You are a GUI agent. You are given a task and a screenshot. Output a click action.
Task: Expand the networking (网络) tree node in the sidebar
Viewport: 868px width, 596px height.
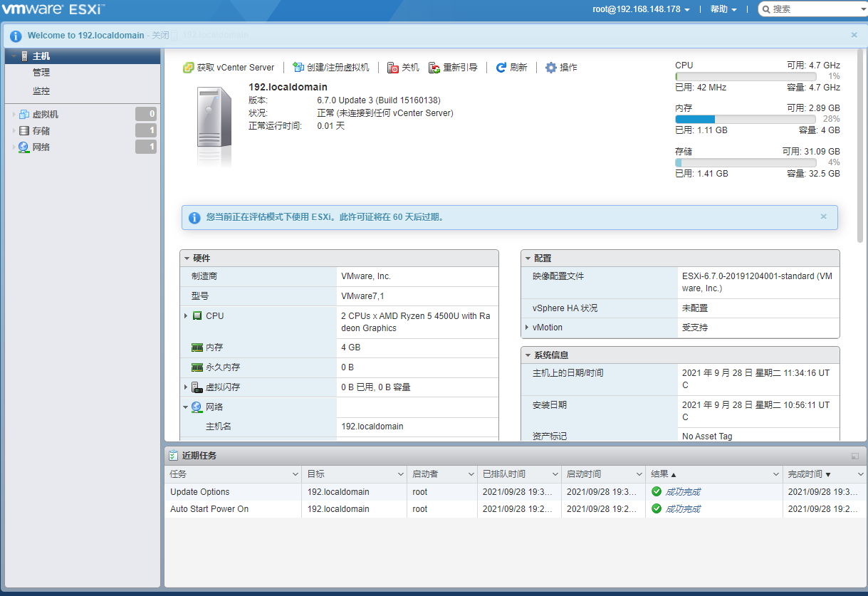point(14,147)
